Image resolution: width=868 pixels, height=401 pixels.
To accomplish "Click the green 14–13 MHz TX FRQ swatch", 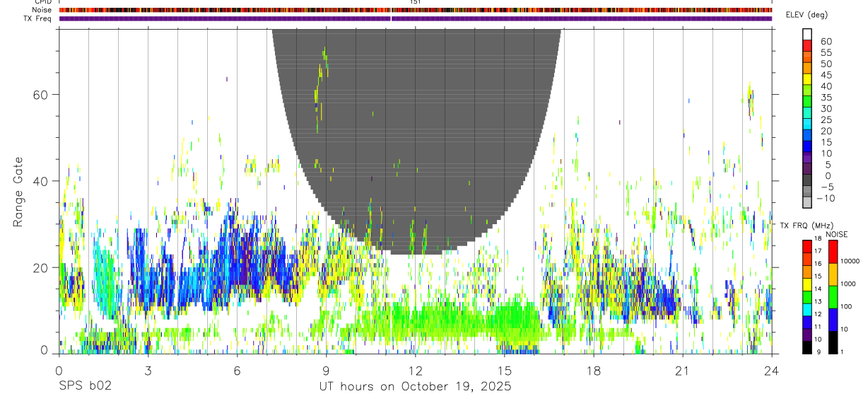I will (x=807, y=296).
